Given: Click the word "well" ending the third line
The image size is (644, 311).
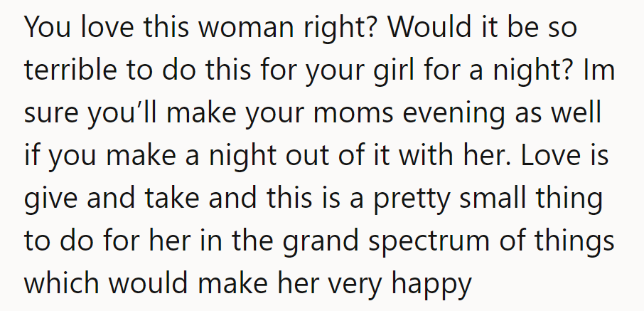Looking at the screenshot, I should [x=584, y=115].
